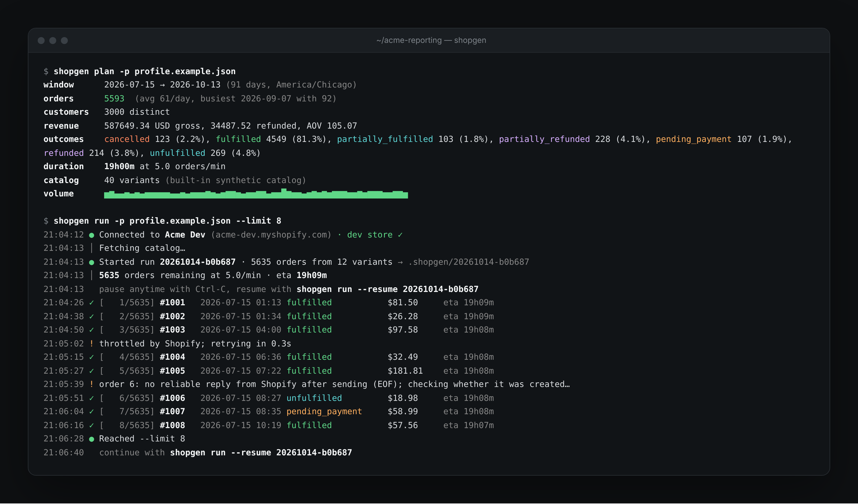The width and height of the screenshot is (858, 504).
Task: Click the '3000 distinct' customers value
Action: coord(137,112)
